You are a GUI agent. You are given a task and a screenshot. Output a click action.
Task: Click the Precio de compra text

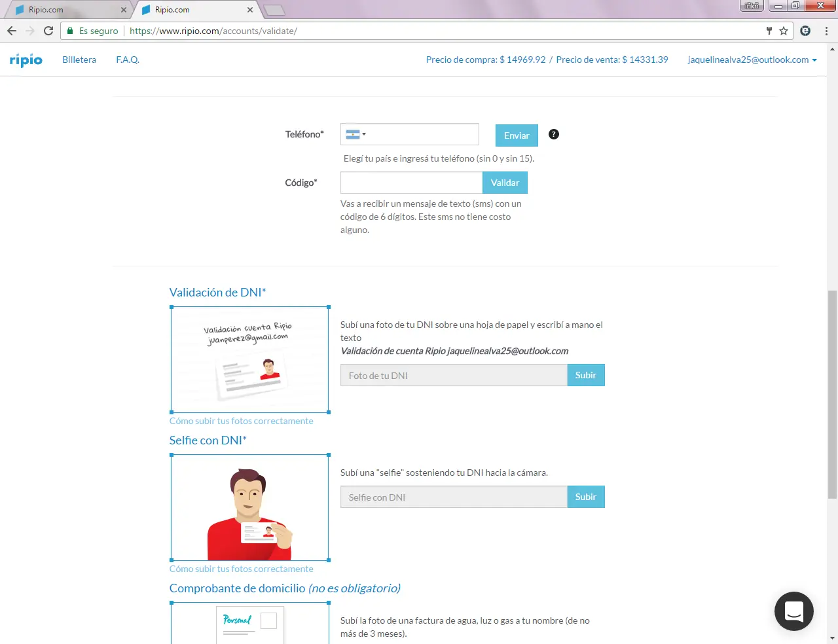486,60
